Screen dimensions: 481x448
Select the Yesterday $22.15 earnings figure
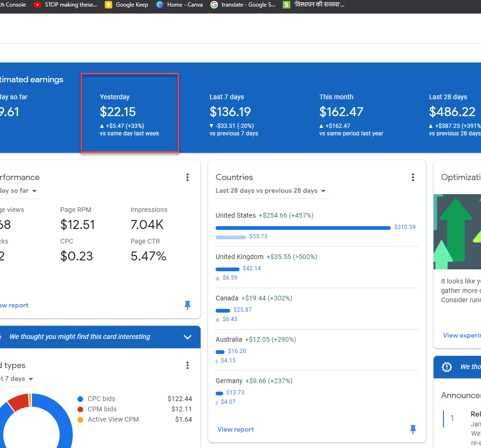[x=118, y=112]
